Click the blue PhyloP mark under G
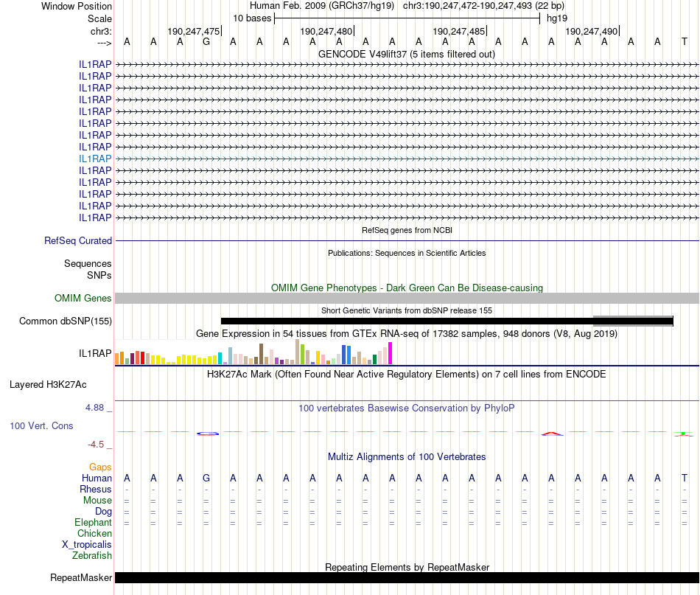The image size is (700, 595). [208, 434]
